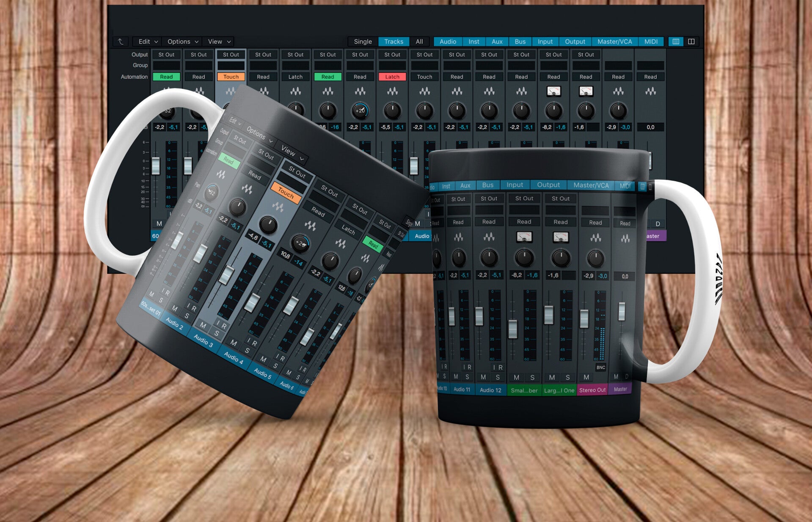Select the Output tab on the right mug
Screen dimensions: 812x522
coord(548,185)
